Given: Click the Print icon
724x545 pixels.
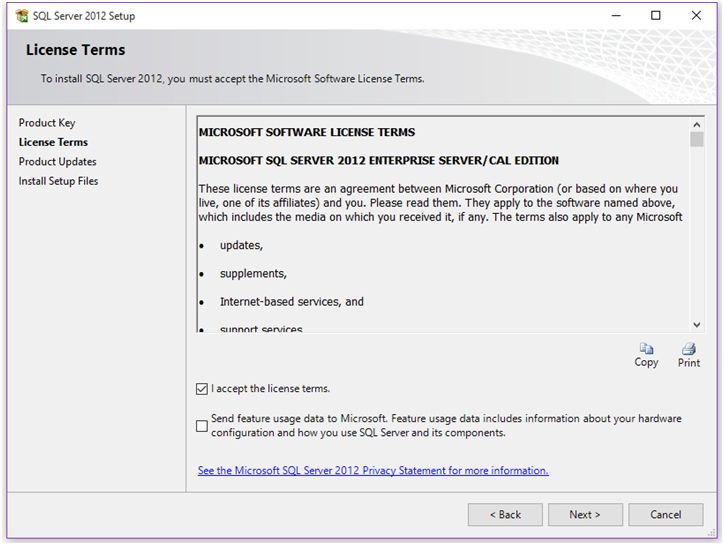Looking at the screenshot, I should point(688,350).
